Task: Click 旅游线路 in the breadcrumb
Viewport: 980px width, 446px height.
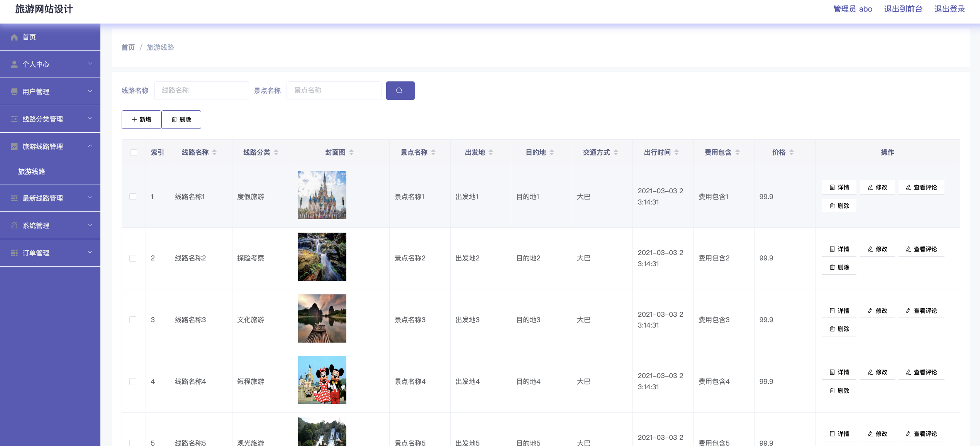Action: point(161,47)
